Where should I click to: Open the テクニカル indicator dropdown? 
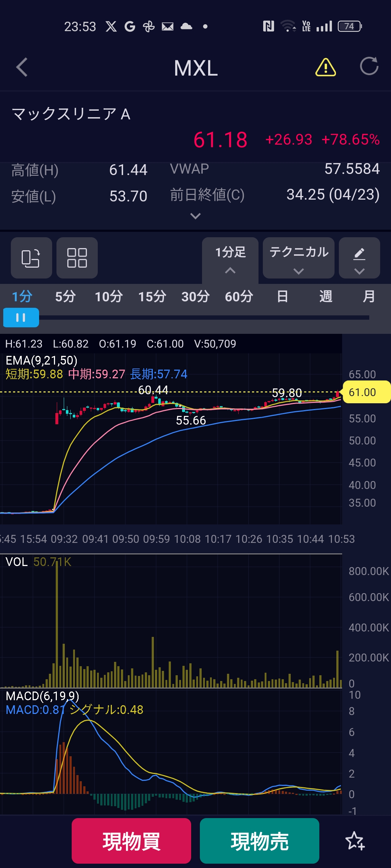point(298,258)
